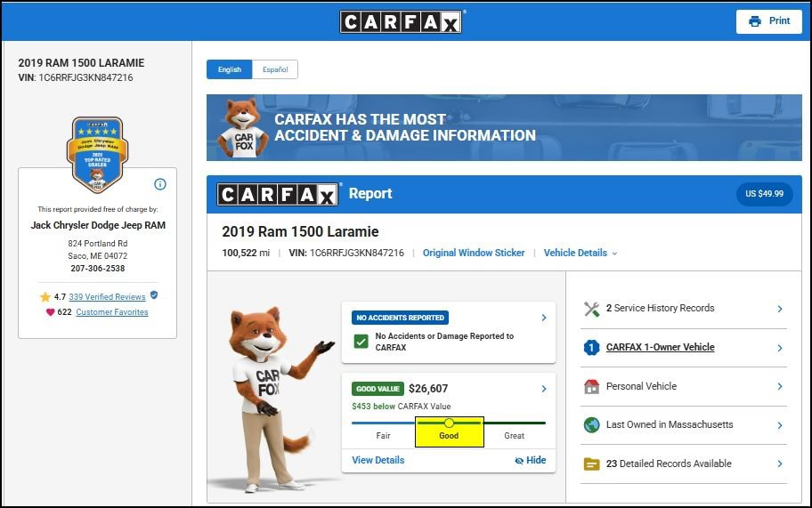Open the info icon on the dealer card
Viewport: 812px width, 508px height.
(160, 184)
